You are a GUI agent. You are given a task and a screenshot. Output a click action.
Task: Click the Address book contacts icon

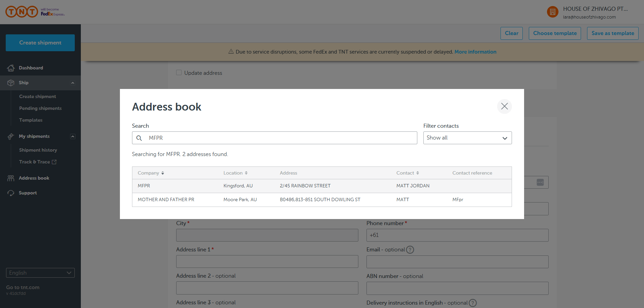coord(11,178)
